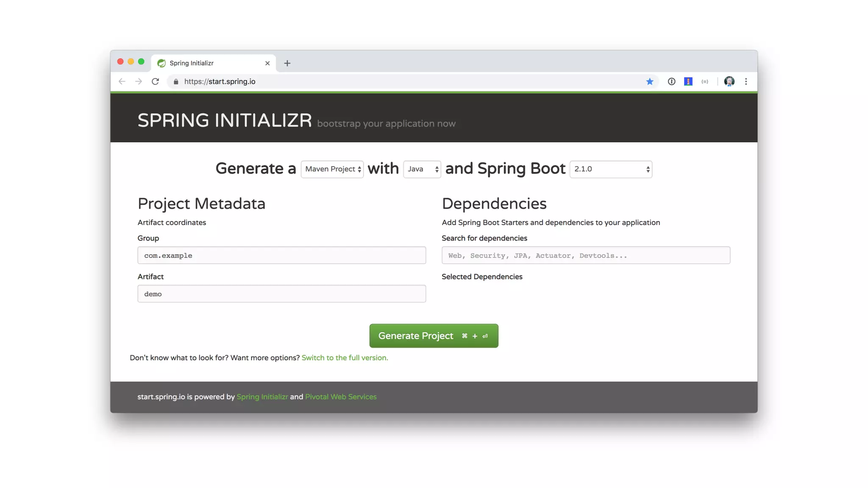
Task: Open Spring Boot version 2.1.0 dropdown
Action: coord(611,169)
